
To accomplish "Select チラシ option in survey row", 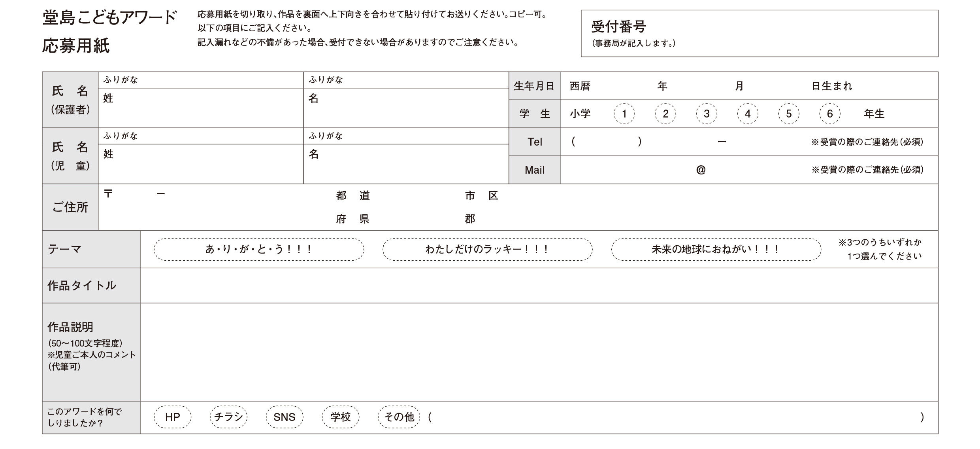I will tap(228, 417).
